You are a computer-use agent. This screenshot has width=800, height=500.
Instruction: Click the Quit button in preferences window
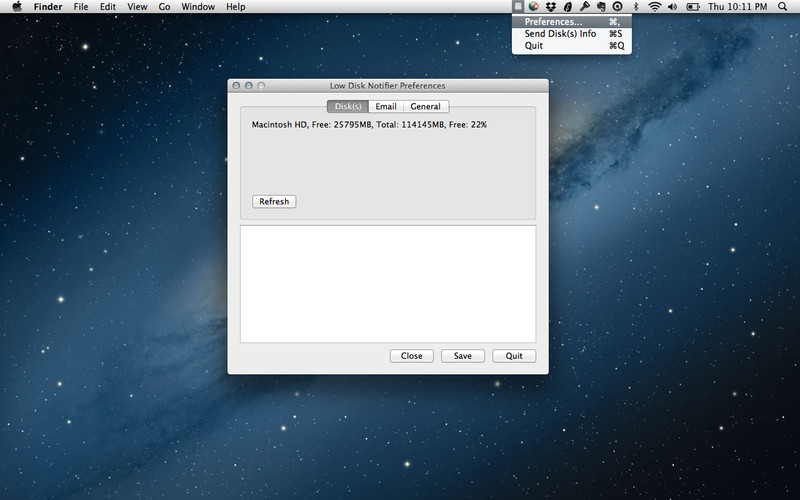tap(514, 356)
